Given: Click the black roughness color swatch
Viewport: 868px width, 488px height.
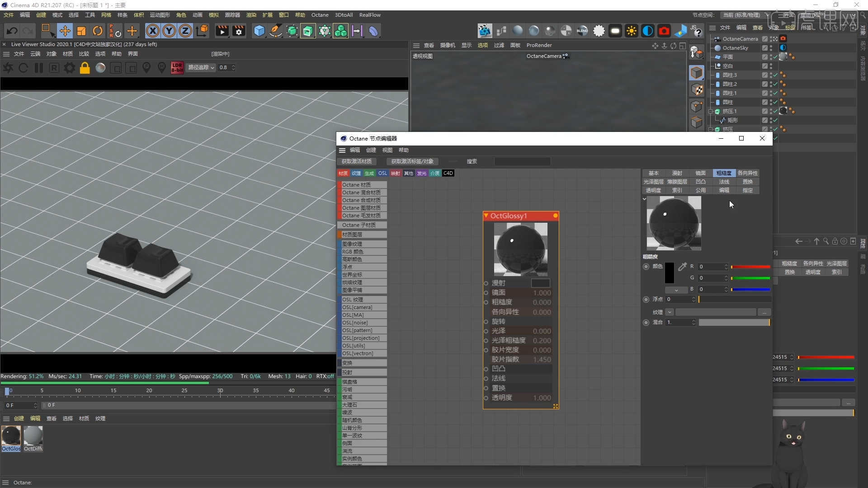Looking at the screenshot, I should click(670, 272).
